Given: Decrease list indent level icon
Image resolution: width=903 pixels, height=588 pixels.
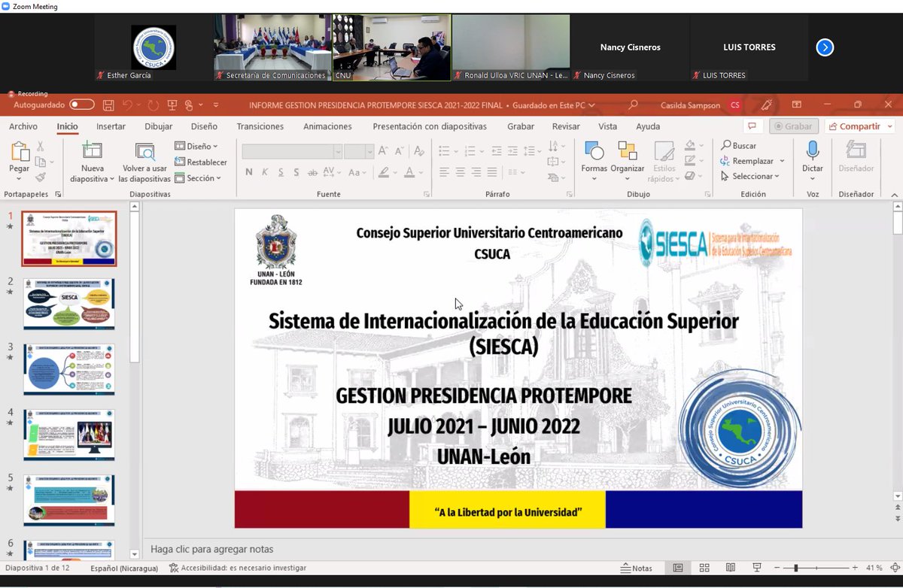Looking at the screenshot, I should [x=497, y=151].
